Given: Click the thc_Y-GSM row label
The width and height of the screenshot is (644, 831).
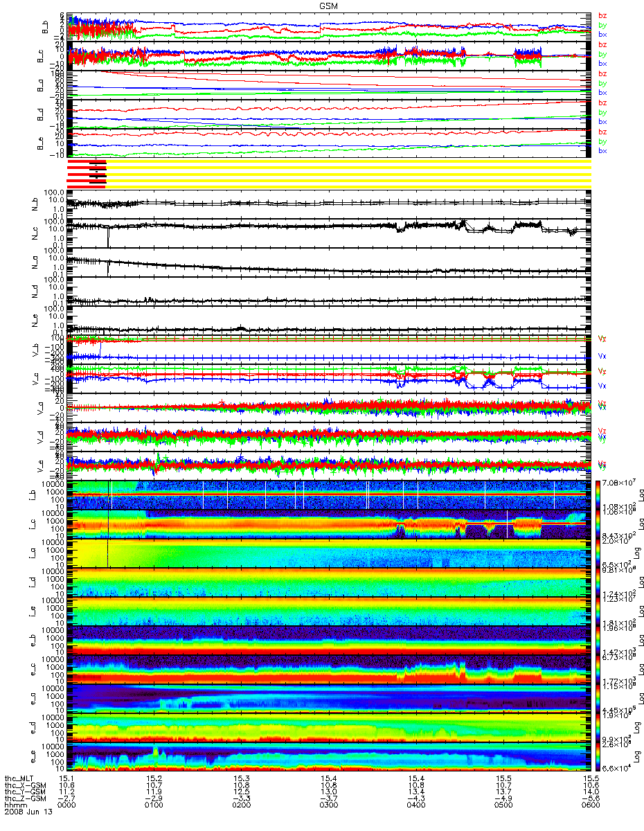Looking at the screenshot, I should point(26,792).
